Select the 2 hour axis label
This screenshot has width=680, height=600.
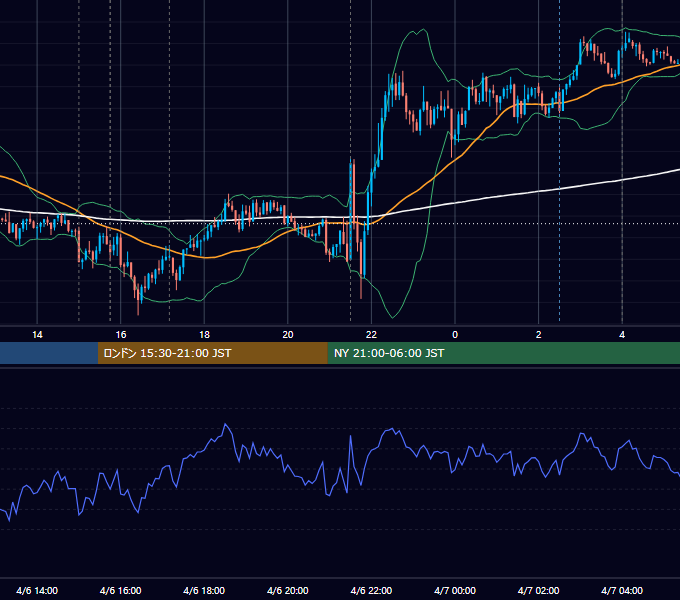(539, 335)
